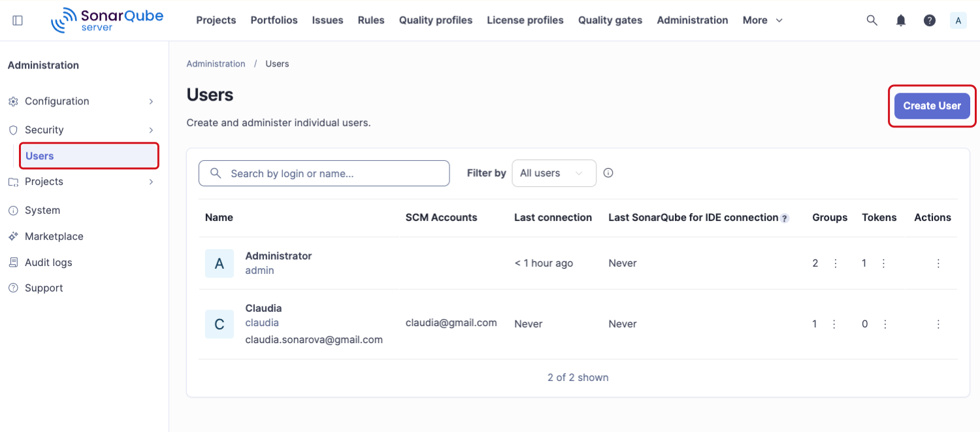Click Administration breadcrumb link
Viewport: 980px width, 432px height.
[216, 64]
